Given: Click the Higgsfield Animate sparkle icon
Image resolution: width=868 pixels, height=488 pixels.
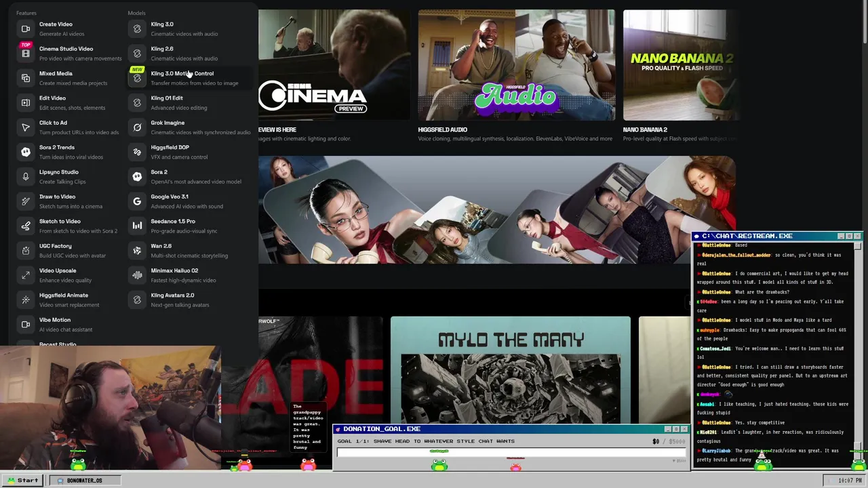Looking at the screenshot, I should pyautogui.click(x=26, y=300).
